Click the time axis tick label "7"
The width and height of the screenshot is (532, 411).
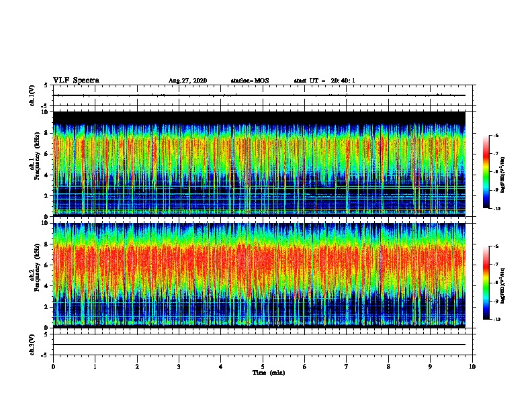coord(347,367)
